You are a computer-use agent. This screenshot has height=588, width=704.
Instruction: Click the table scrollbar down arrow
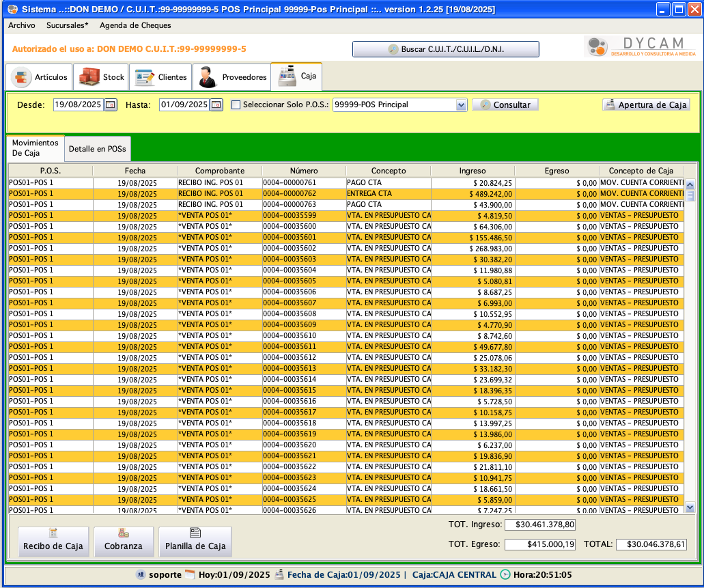(690, 507)
